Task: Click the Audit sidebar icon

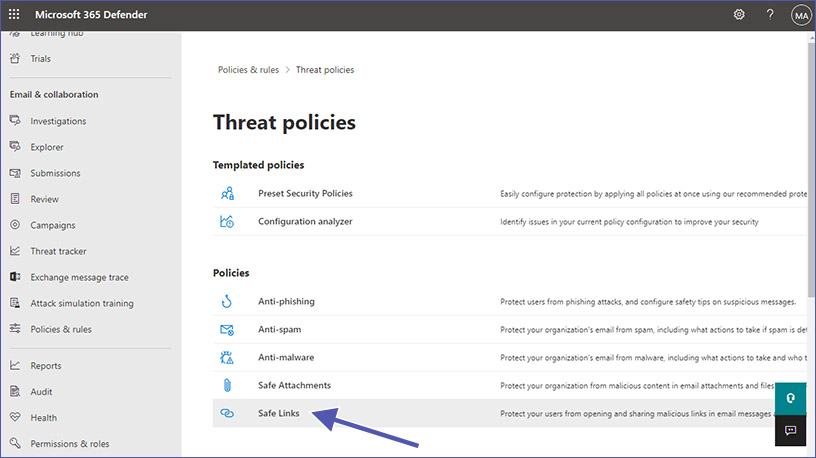Action: [x=15, y=391]
